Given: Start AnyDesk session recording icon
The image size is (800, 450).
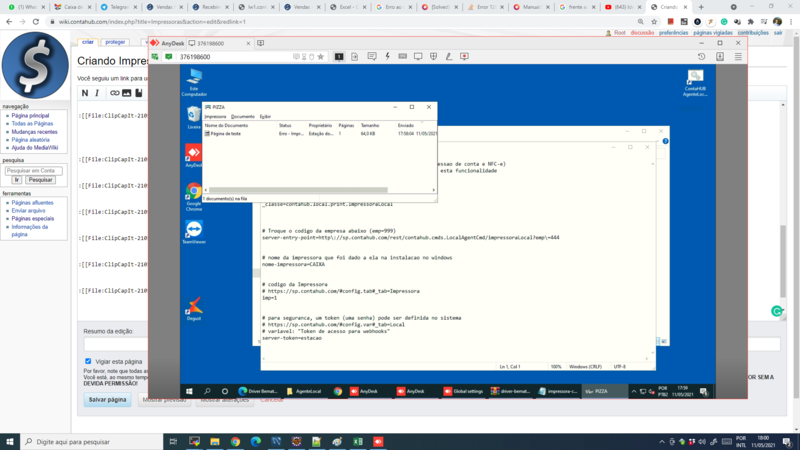Looking at the screenshot, I should [464, 57].
